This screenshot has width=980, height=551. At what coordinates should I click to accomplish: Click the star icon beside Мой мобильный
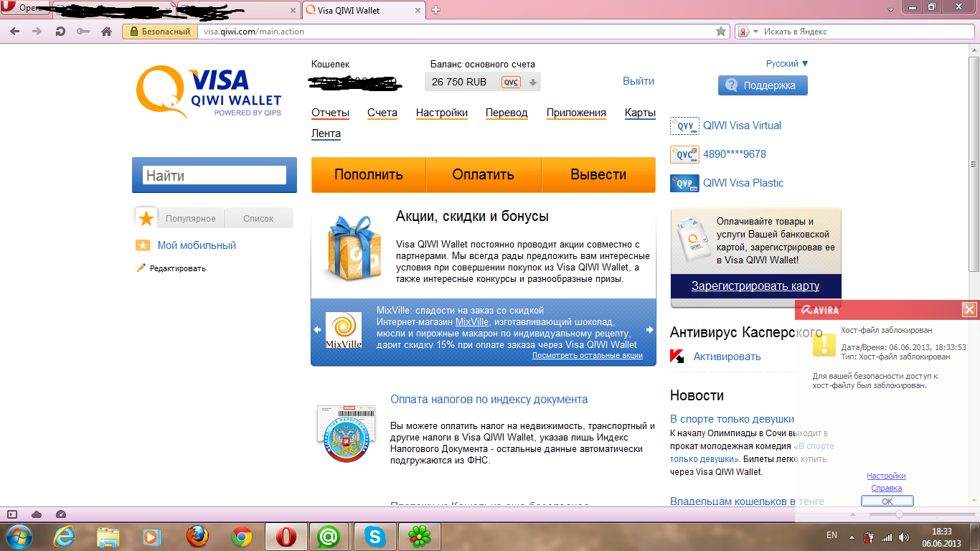[x=143, y=245]
